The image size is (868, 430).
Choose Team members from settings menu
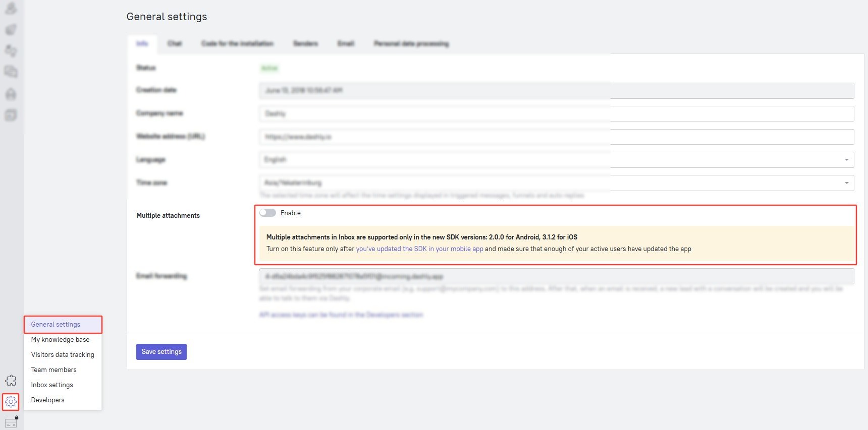click(x=53, y=370)
